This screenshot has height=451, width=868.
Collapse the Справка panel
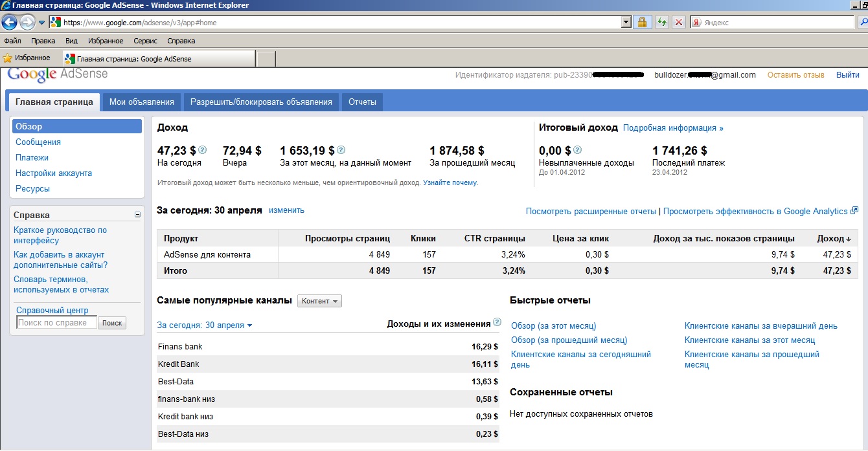pyautogui.click(x=137, y=215)
